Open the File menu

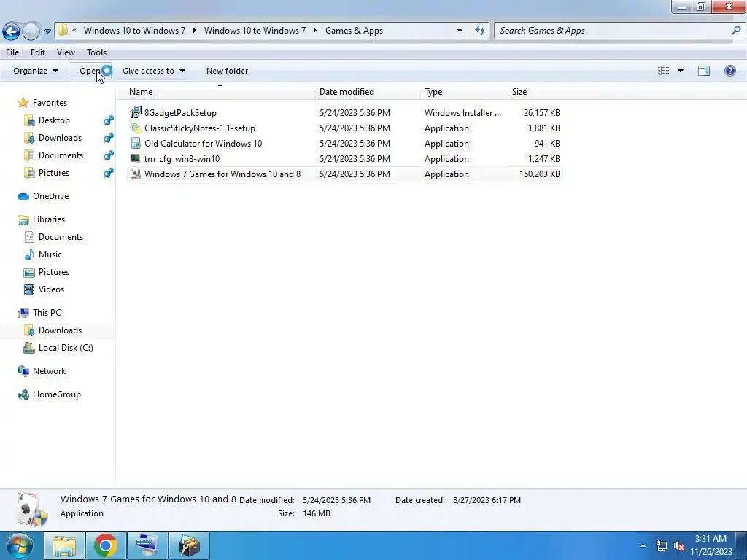point(12,52)
